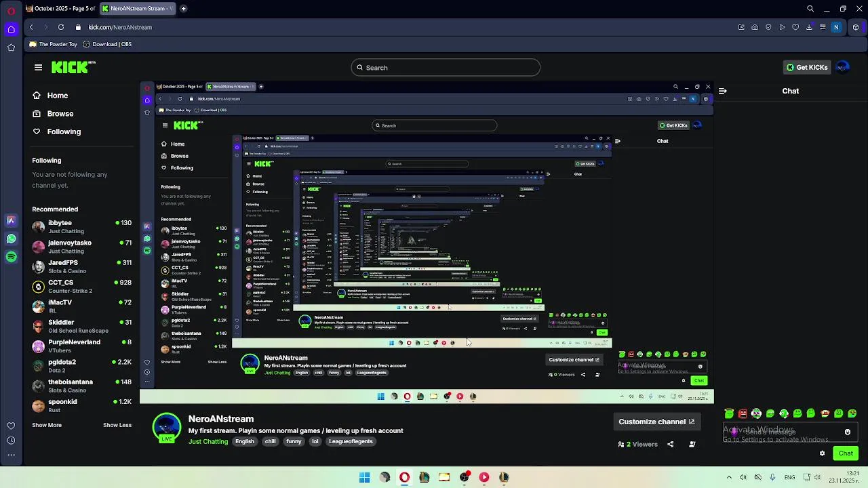Image resolution: width=868 pixels, height=488 pixels.
Task: Open Download | OBS bookmark
Action: tap(107, 44)
